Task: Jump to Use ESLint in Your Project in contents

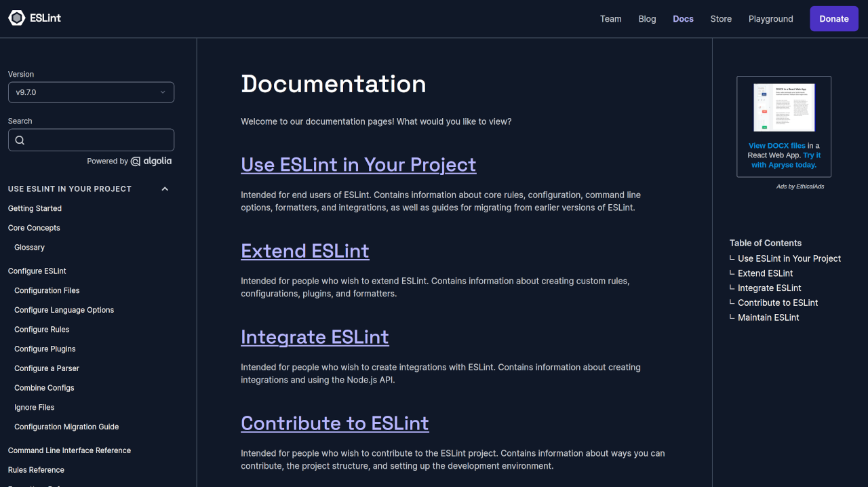Action: [789, 258]
